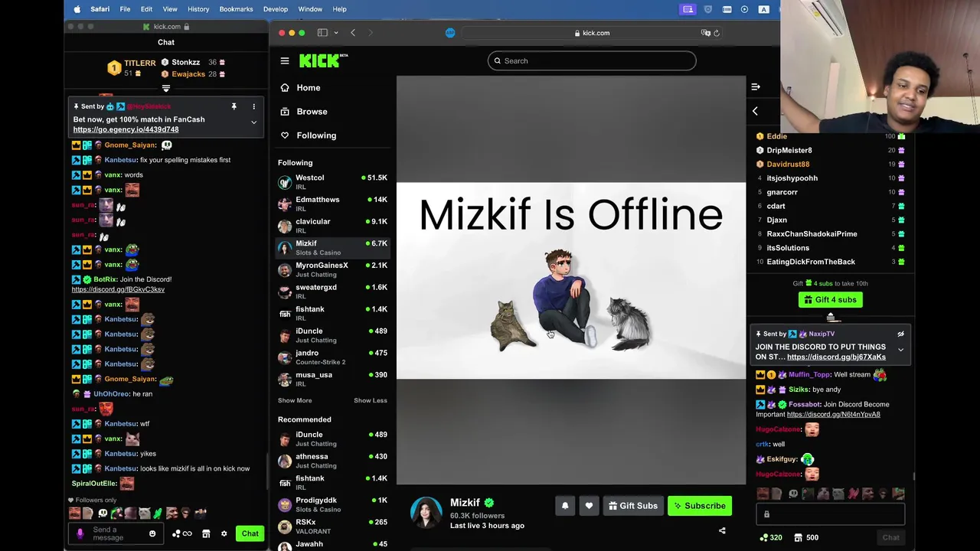Go back with arrow in right chat panel

click(x=755, y=112)
